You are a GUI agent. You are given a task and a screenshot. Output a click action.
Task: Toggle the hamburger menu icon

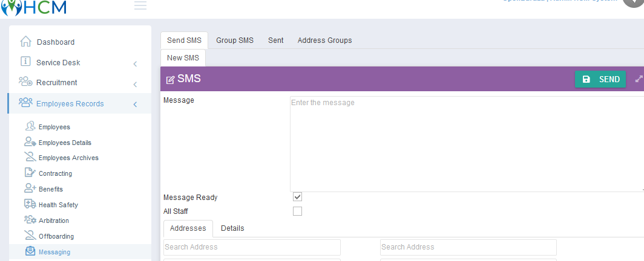(x=140, y=5)
